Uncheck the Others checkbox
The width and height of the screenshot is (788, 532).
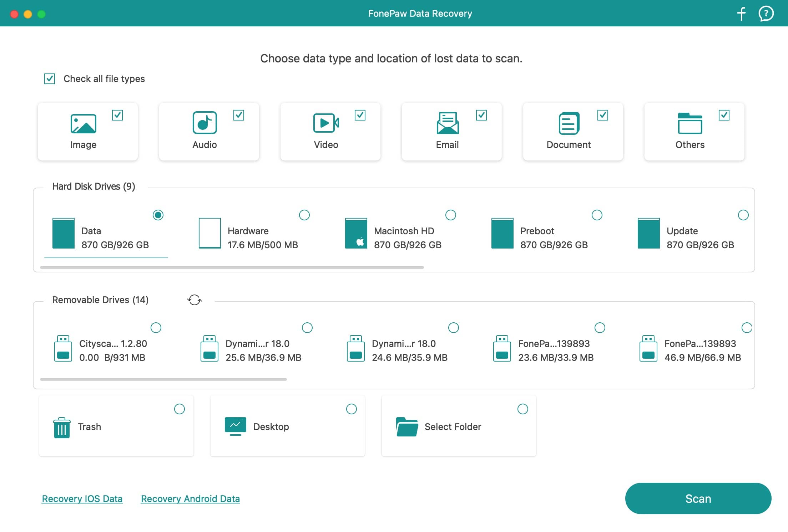724,115
